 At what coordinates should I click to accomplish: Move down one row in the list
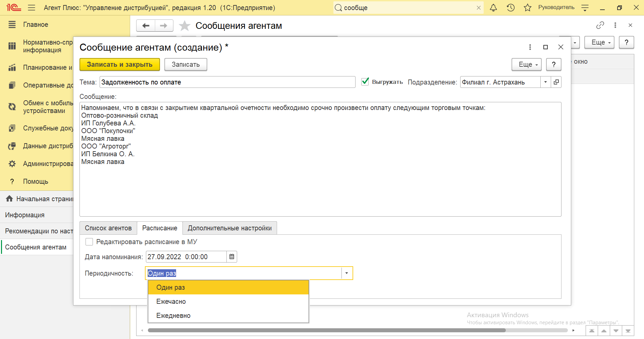click(616, 331)
